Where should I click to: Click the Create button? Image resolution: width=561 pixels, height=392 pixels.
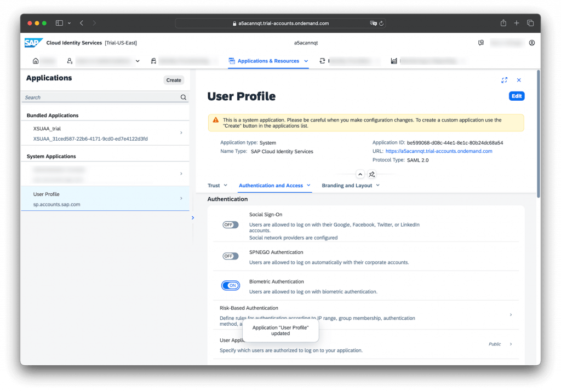tap(174, 80)
